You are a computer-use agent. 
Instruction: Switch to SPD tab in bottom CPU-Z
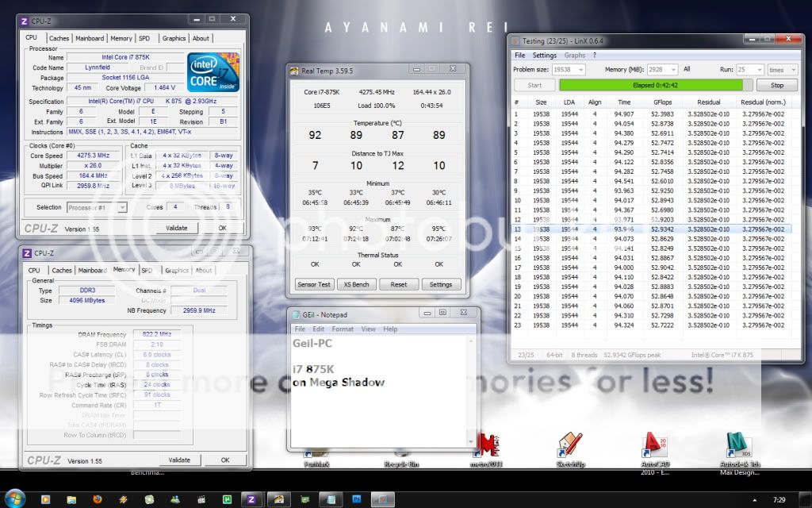pyautogui.click(x=147, y=271)
